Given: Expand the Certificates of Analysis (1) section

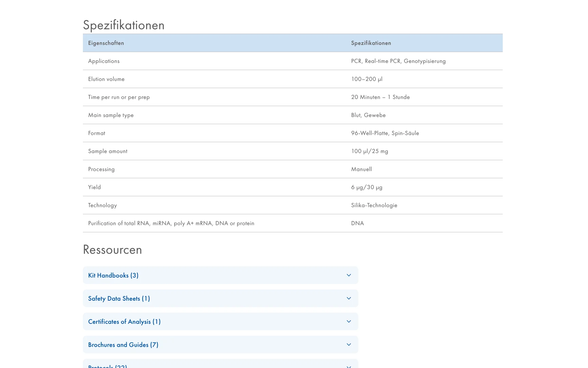Looking at the screenshot, I should (x=220, y=321).
